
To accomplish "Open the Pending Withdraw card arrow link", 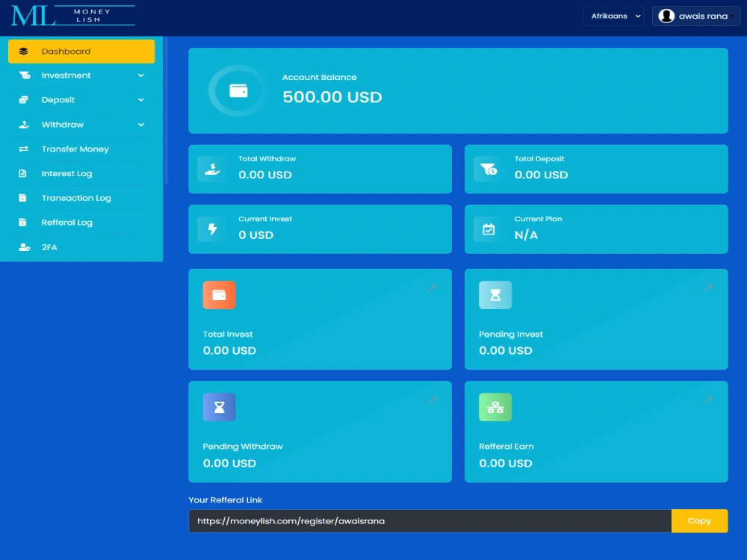I will 432,400.
